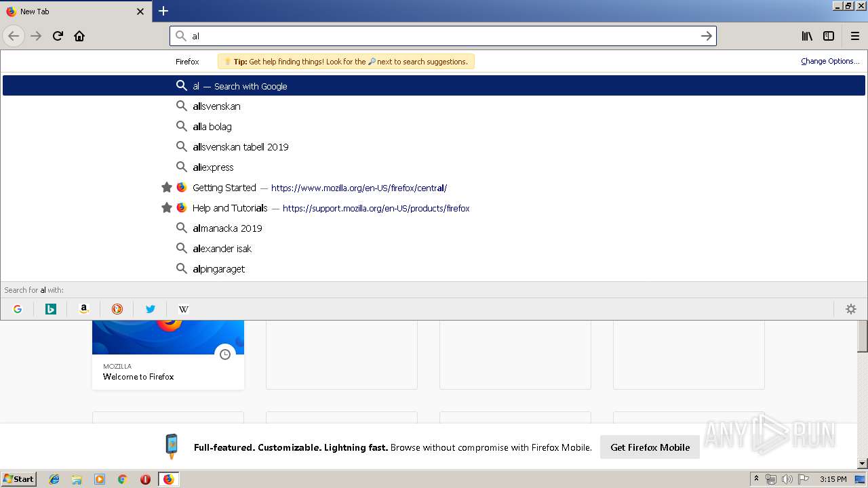This screenshot has width=868, height=488.
Task: Open media player from taskbar
Action: [x=100, y=479]
